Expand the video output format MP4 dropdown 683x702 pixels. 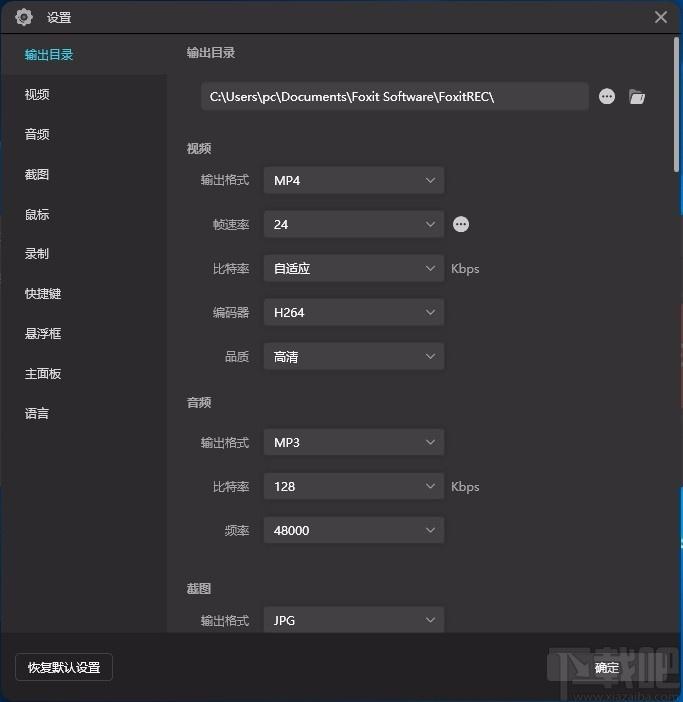pos(354,180)
